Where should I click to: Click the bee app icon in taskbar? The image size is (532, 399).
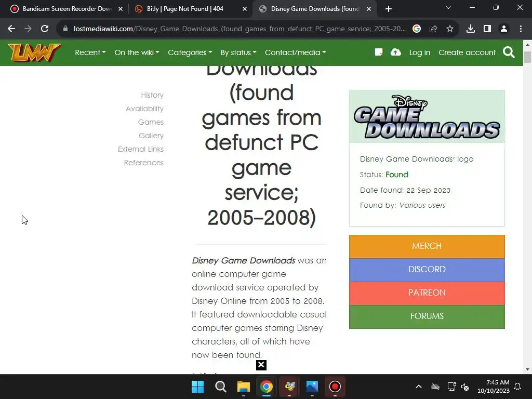pyautogui.click(x=289, y=387)
